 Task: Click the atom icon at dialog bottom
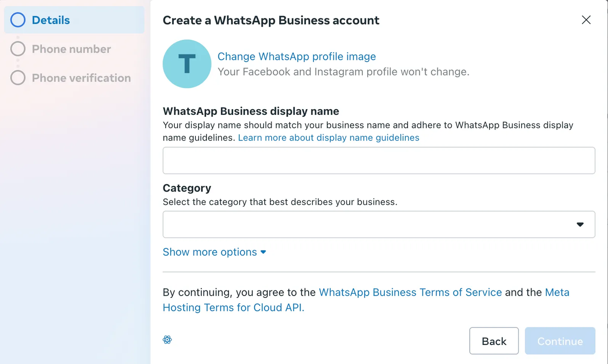[x=167, y=340]
